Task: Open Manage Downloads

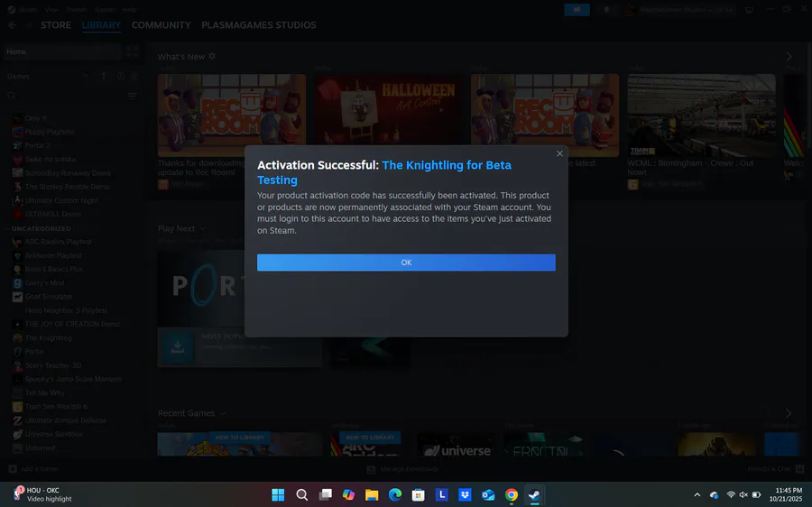Action: click(403, 469)
